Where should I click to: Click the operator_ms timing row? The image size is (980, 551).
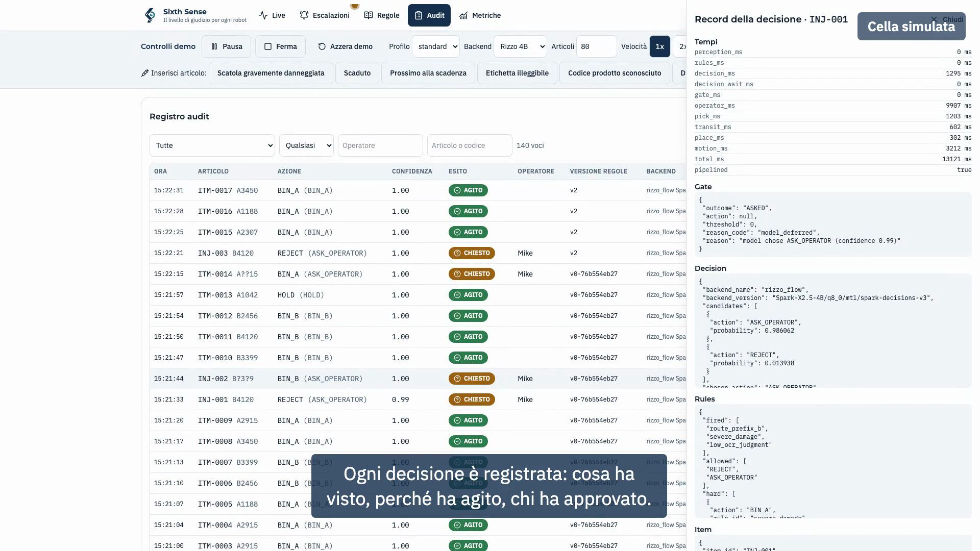(x=833, y=106)
